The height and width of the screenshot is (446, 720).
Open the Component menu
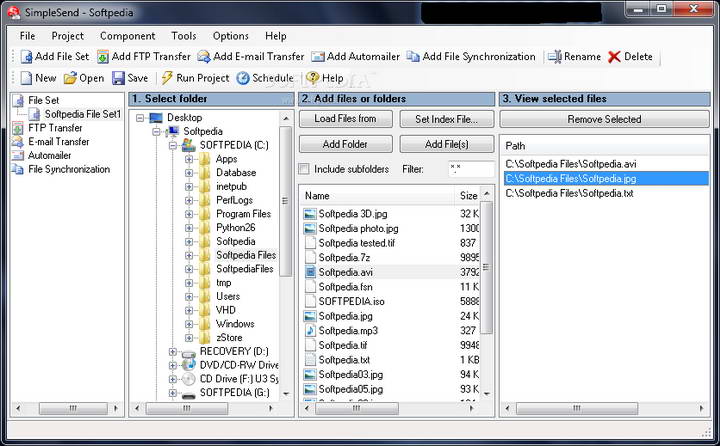click(x=127, y=36)
